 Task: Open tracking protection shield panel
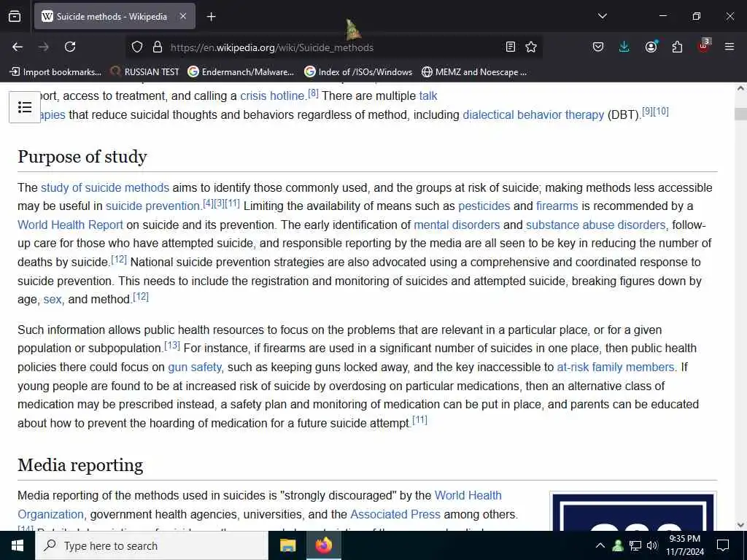coord(137,47)
